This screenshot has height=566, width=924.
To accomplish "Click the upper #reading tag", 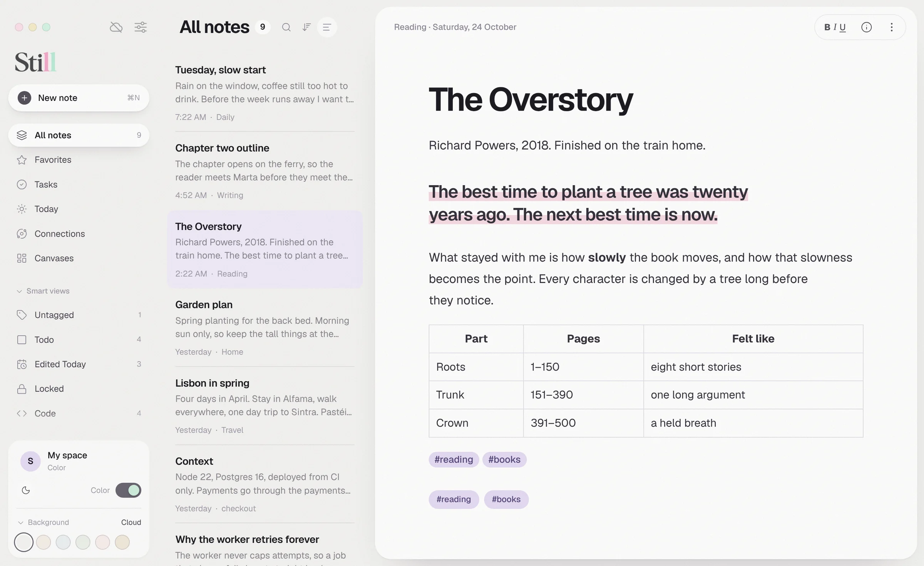I will [x=454, y=459].
